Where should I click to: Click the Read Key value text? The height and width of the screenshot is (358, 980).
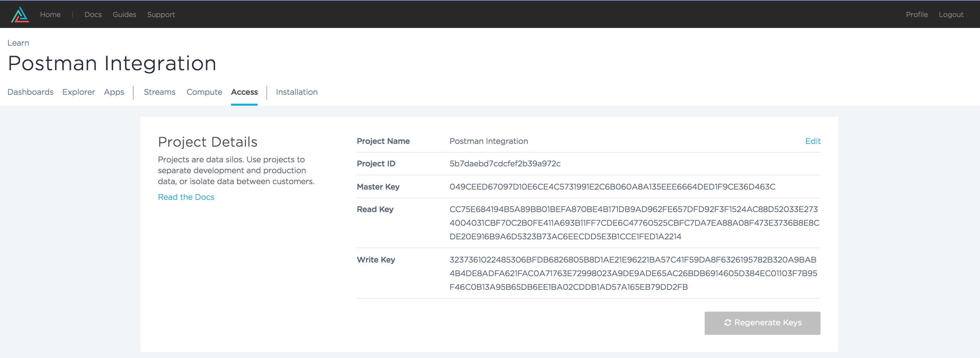click(634, 223)
